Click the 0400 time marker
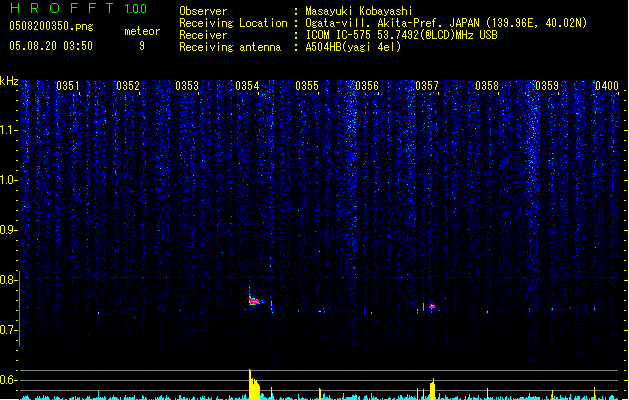The width and height of the screenshot is (629, 400). coord(607,86)
